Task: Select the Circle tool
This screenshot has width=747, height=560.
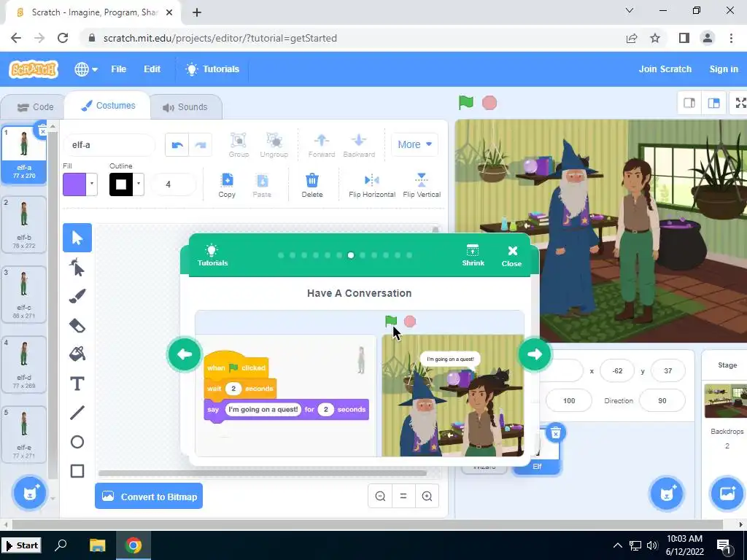Action: click(x=77, y=442)
